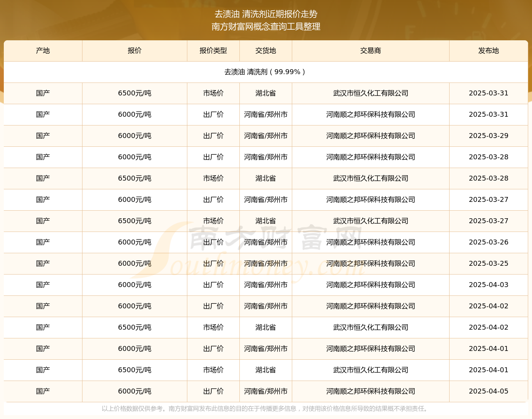Click the date 2025-03-29
532x419 pixels.
click(x=489, y=136)
